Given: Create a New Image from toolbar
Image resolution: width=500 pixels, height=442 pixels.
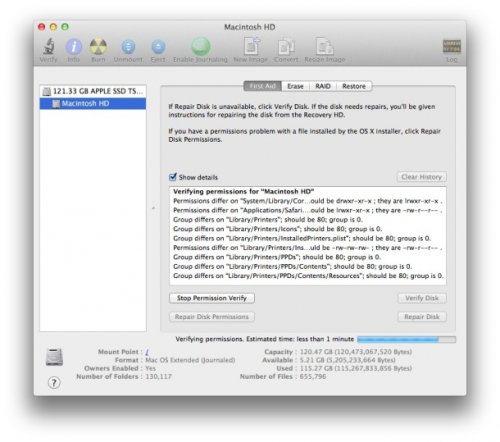Looking at the screenshot, I should [x=252, y=46].
